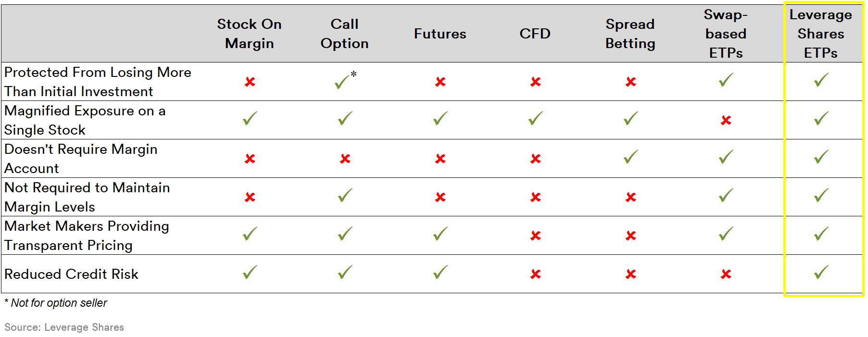Click the Market Makers Providing Transparent Pricing label
This screenshot has height=337, width=868.
pos(87,236)
